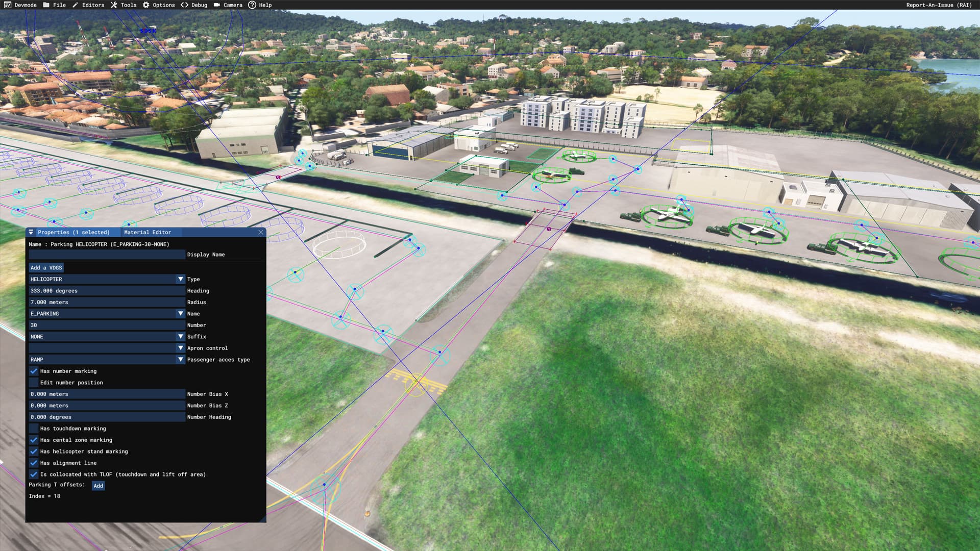The image size is (980, 551).
Task: Expand Passenger acces type dropdown showing RAMP
Action: 180,359
